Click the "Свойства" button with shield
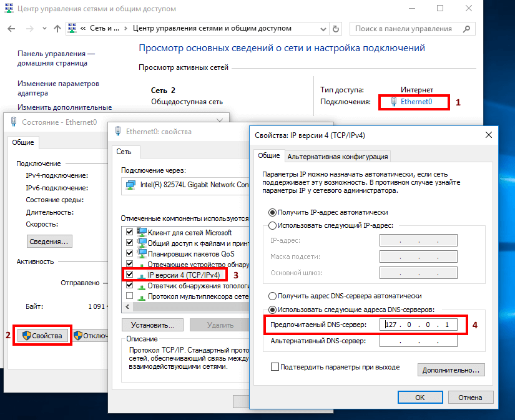515x420 pixels. pos(42,335)
